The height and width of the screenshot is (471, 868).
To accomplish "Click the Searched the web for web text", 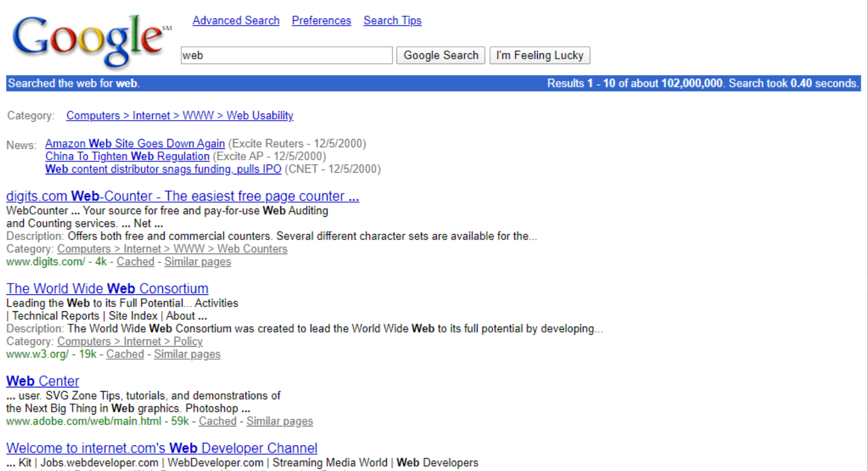I will pyautogui.click(x=74, y=83).
